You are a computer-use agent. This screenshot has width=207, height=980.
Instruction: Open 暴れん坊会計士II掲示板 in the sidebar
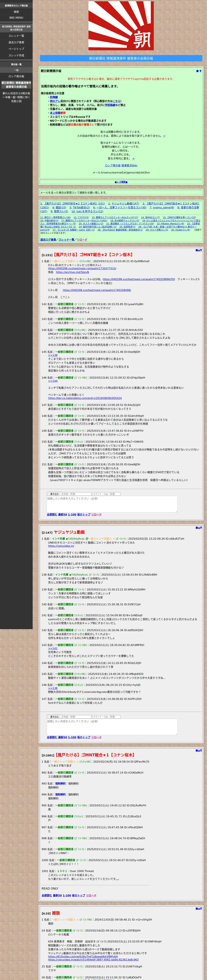[16, 97]
